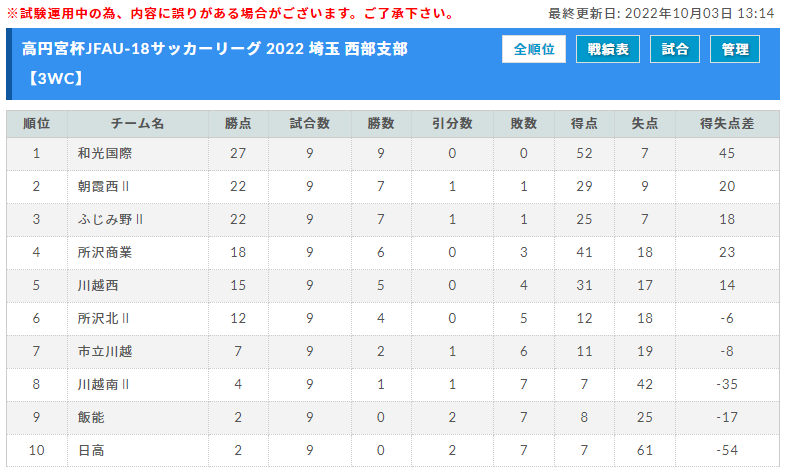This screenshot has width=789, height=474.
Task: Switch to the 戦績表 tab
Action: (x=608, y=49)
